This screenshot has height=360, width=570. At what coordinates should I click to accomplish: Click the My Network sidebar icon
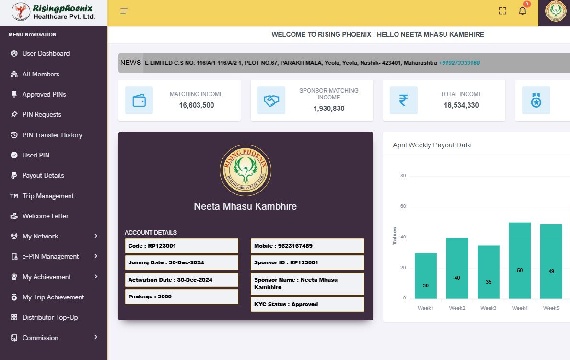[14, 236]
